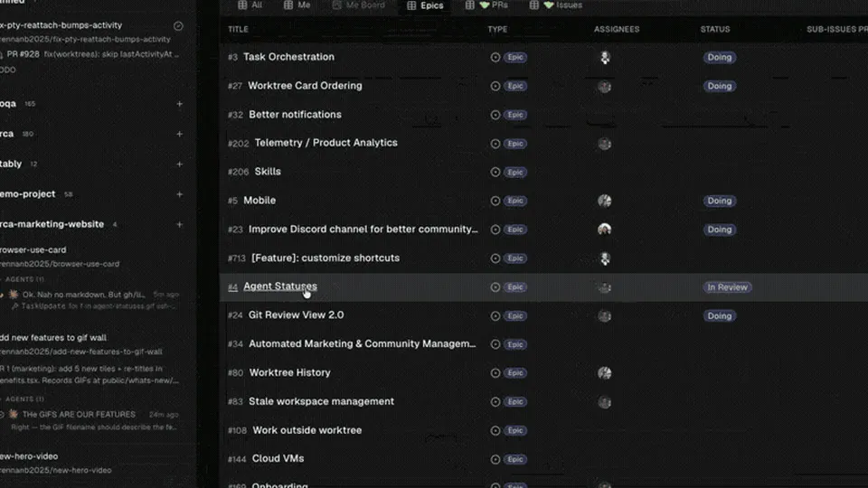Open the Better notifications epic
The height and width of the screenshot is (488, 868).
[295, 115]
